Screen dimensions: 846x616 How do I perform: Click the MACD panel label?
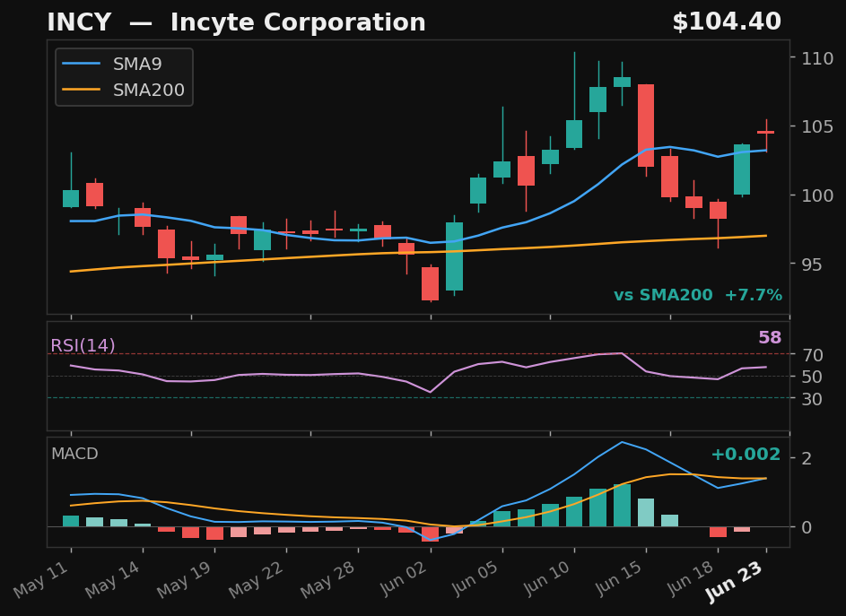click(x=74, y=454)
